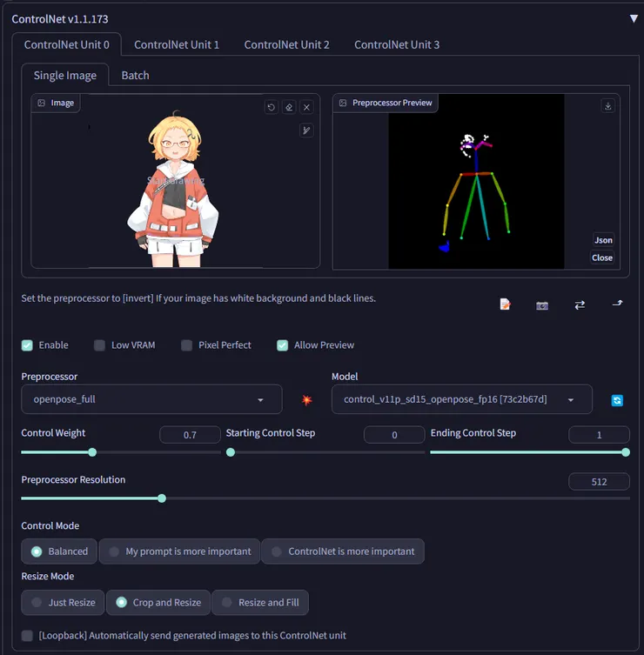Open the brush tool icon in Image panel
Viewport: 644px width, 655px height.
(306, 130)
